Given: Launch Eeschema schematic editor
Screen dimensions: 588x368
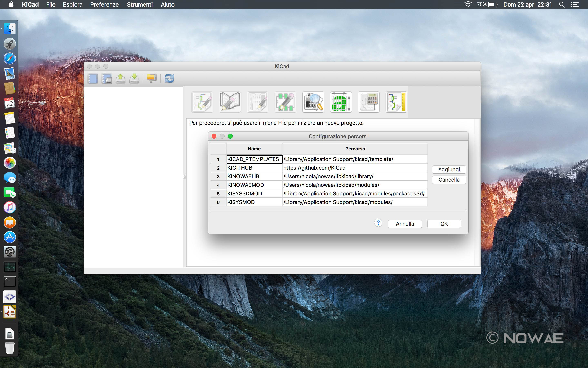Looking at the screenshot, I should tap(202, 102).
